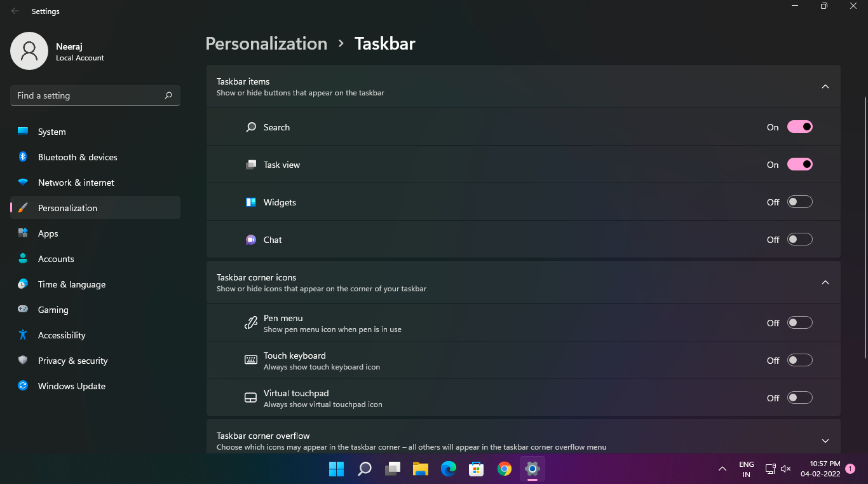Open Neeraj's account profile picture
The width and height of the screenshot is (868, 484).
(29, 51)
